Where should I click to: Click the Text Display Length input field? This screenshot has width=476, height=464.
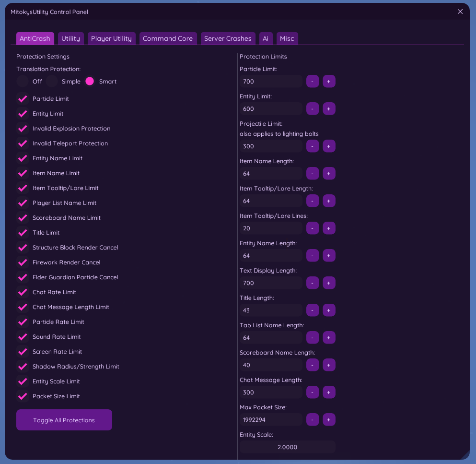(x=271, y=283)
